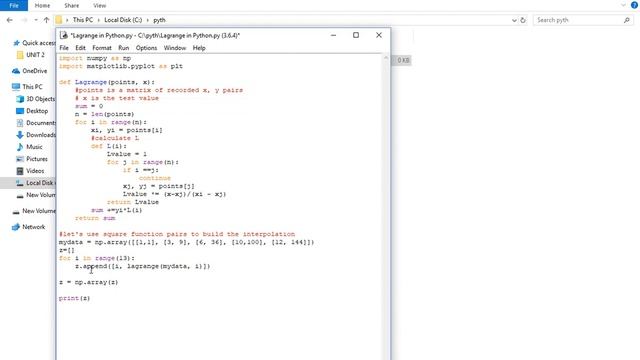The height and width of the screenshot is (360, 640).
Task: Minimize the IDLE editor window
Action: click(x=333, y=35)
